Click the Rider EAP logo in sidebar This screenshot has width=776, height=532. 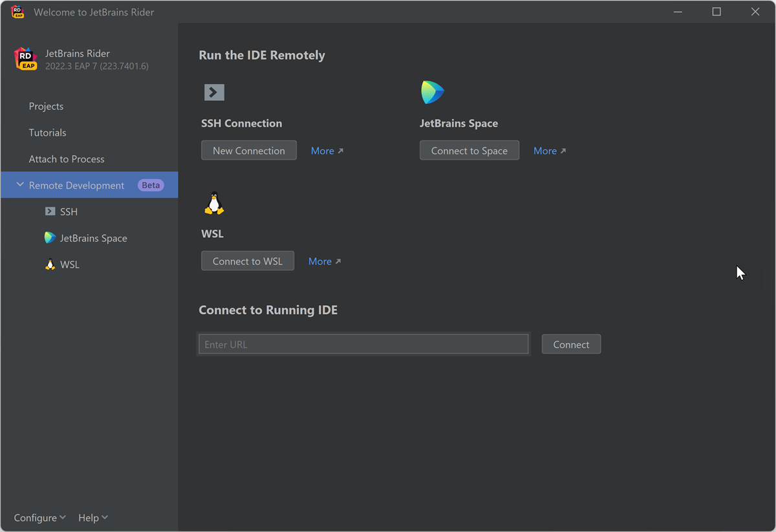pyautogui.click(x=26, y=59)
